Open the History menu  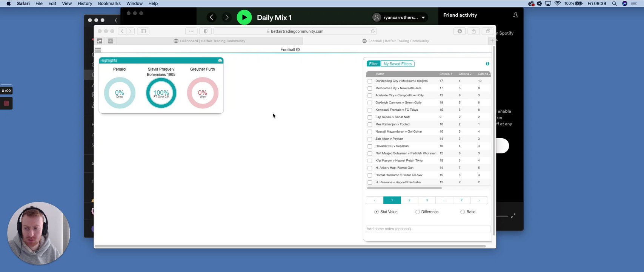tap(85, 3)
